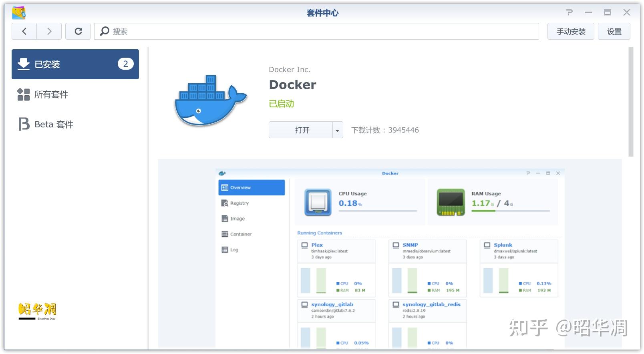Click the installed count badge 2
The height and width of the screenshot is (354, 644).
[x=125, y=64]
